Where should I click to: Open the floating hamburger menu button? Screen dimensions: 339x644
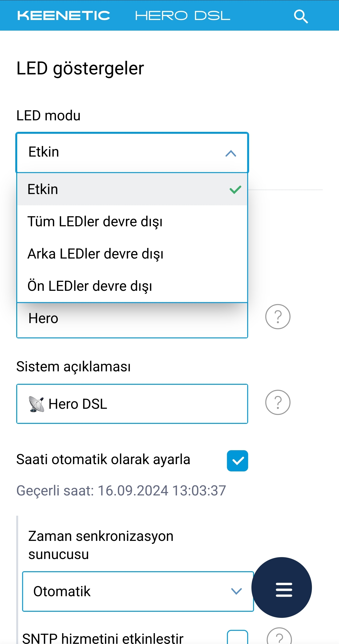pos(282,587)
